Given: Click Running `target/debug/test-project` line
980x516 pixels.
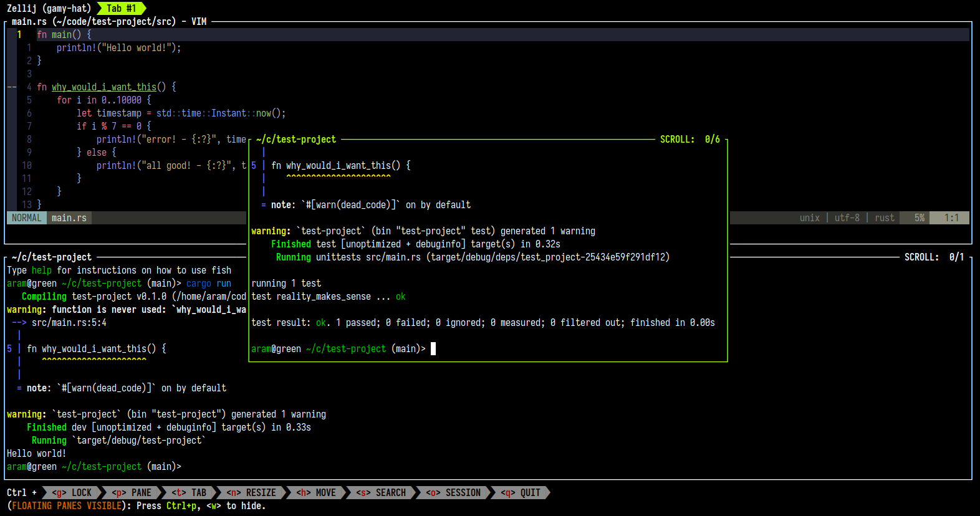Looking at the screenshot, I should click(x=118, y=440).
